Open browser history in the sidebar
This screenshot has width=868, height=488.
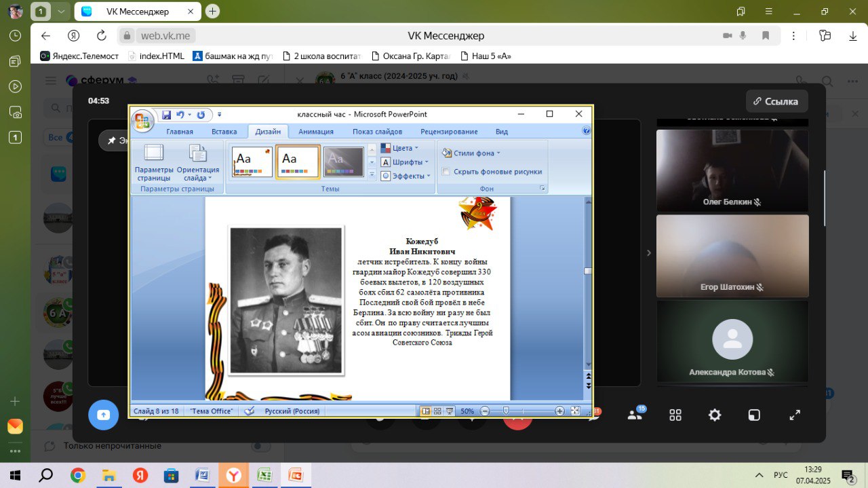pyautogui.click(x=15, y=36)
